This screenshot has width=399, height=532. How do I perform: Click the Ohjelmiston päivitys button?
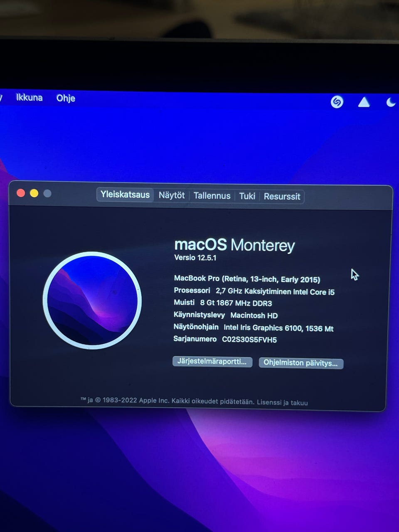click(301, 363)
